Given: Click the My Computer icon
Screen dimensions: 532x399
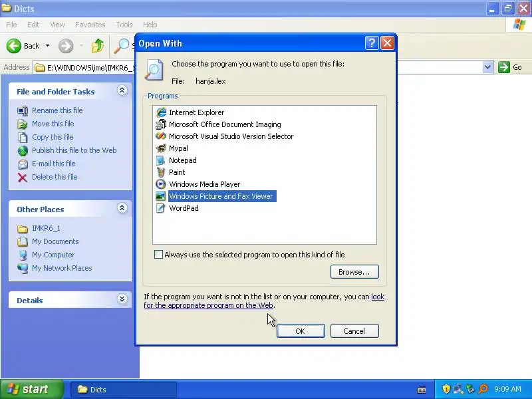Looking at the screenshot, I should [23, 255].
